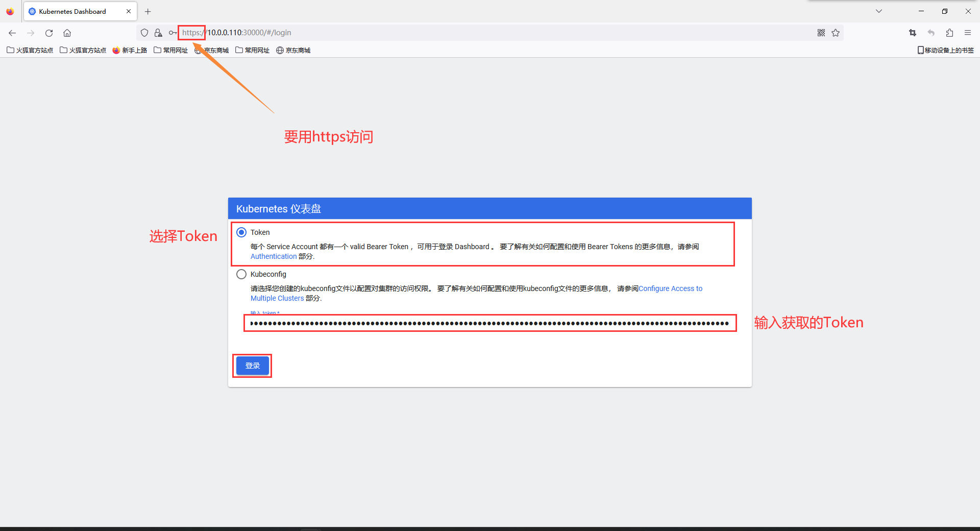Open first 常用网址 bookmark folder
This screenshot has width=980, height=531.
click(170, 50)
